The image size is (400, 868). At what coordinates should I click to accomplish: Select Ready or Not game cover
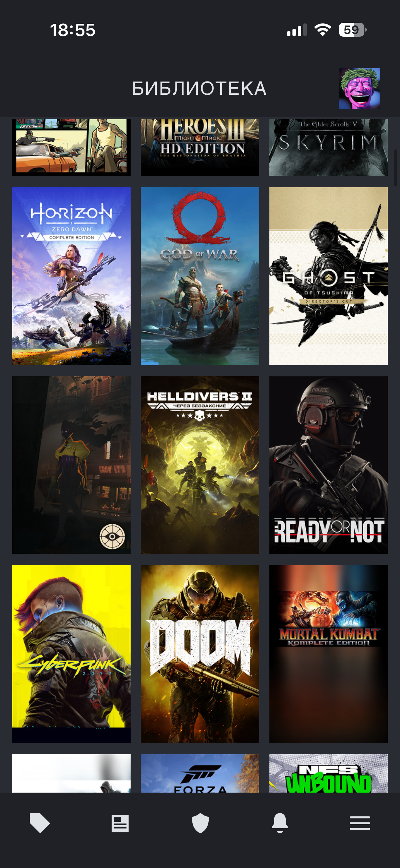328,465
